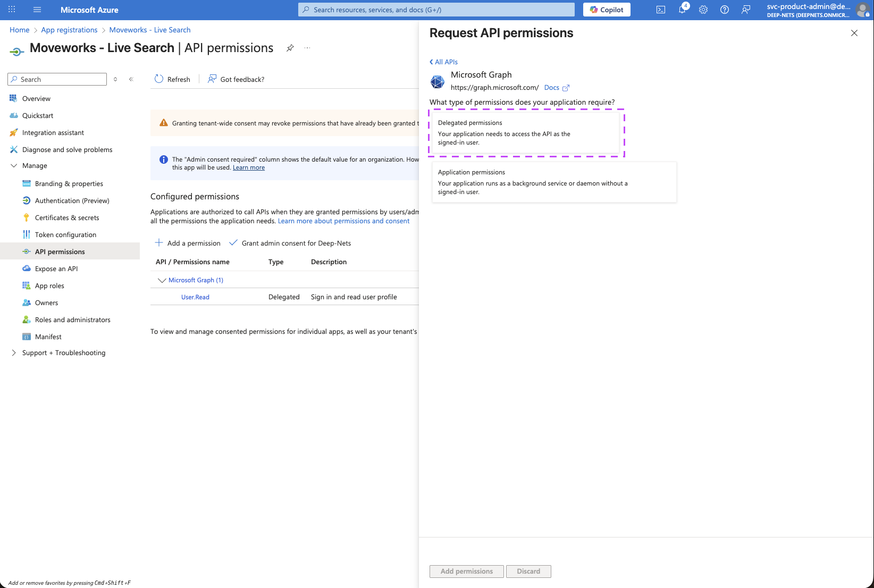Open the hamburger portal menu
The height and width of the screenshot is (588, 874).
click(x=37, y=10)
